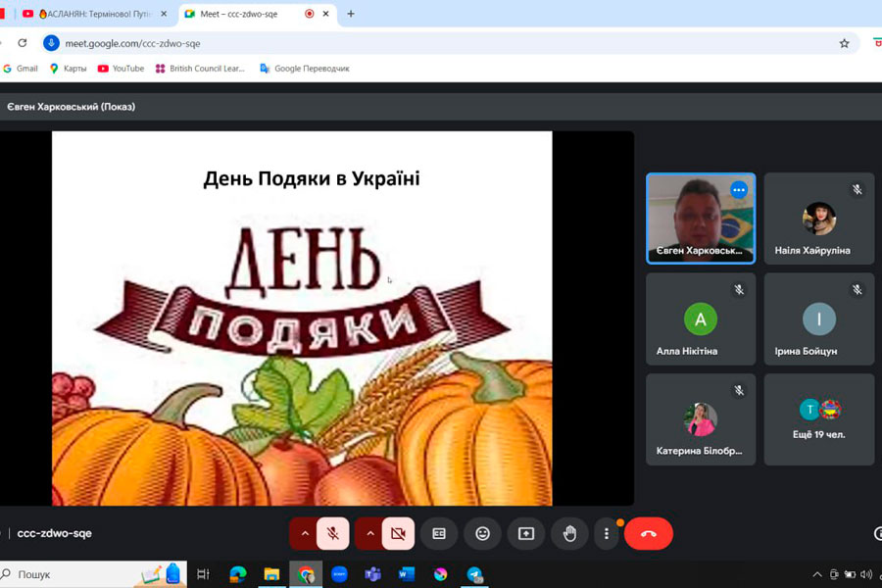Click the present screen button
The height and width of the screenshot is (588, 882).
point(526,533)
